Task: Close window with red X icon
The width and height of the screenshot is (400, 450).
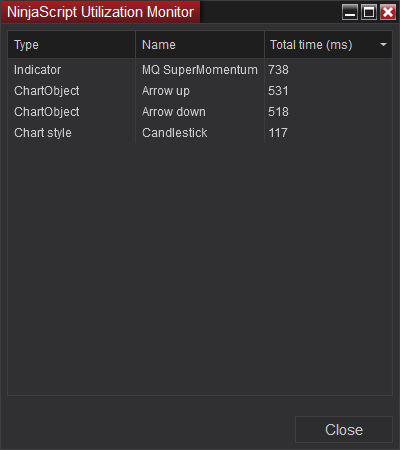Action: coord(388,12)
